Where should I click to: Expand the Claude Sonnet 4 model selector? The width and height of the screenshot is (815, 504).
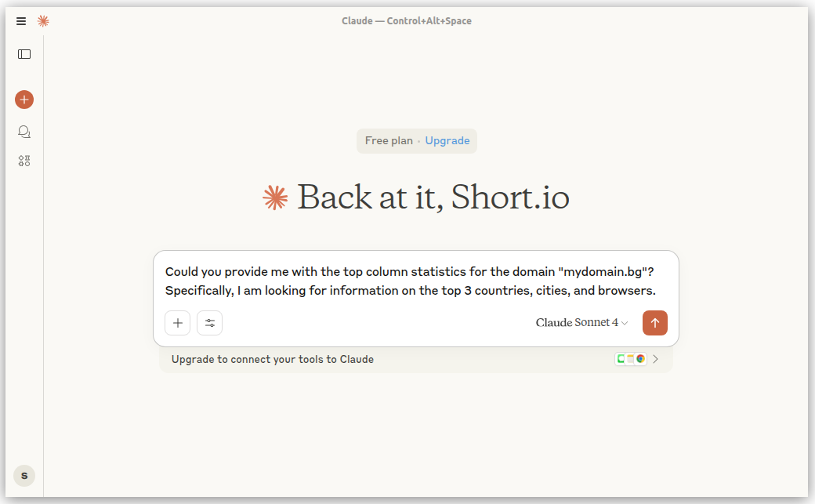click(581, 323)
